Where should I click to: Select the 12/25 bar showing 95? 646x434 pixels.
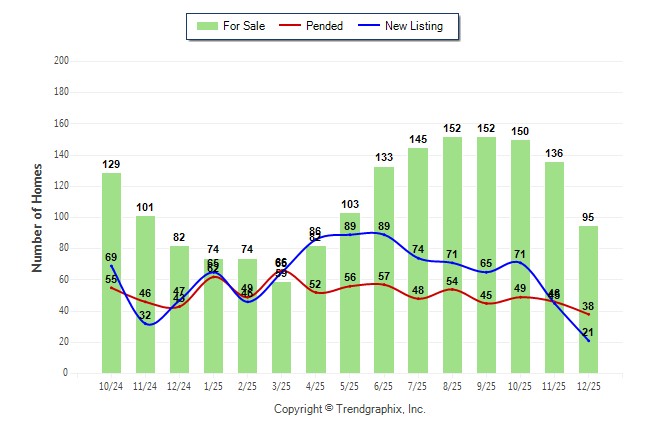point(588,300)
